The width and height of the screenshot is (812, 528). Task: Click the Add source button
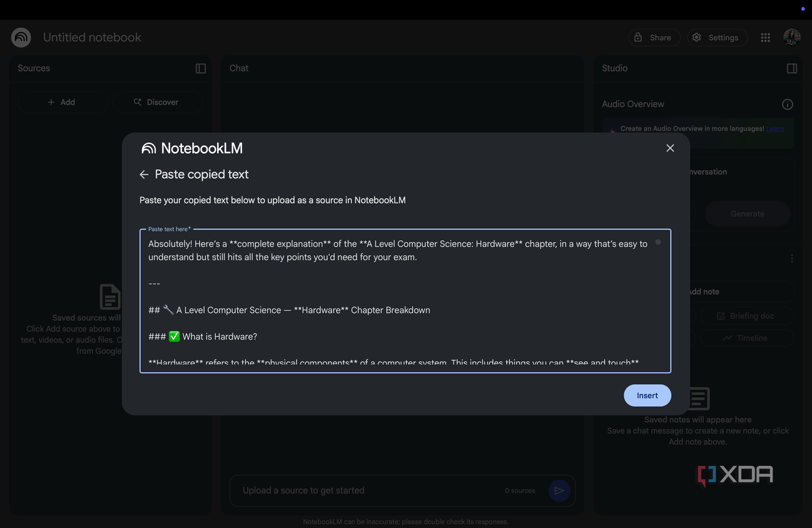coord(61,102)
